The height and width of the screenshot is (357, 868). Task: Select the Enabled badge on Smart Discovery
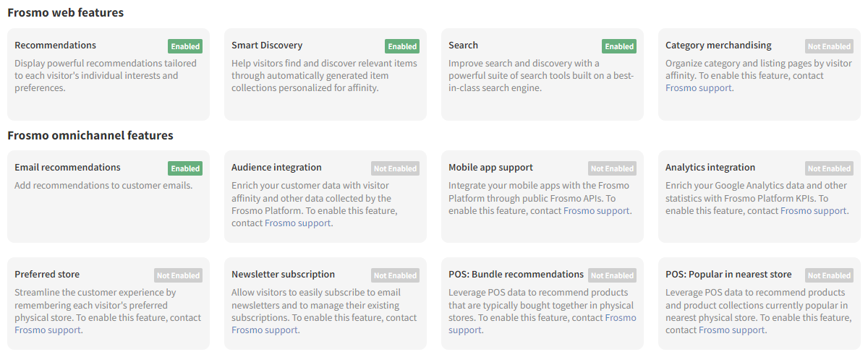402,46
